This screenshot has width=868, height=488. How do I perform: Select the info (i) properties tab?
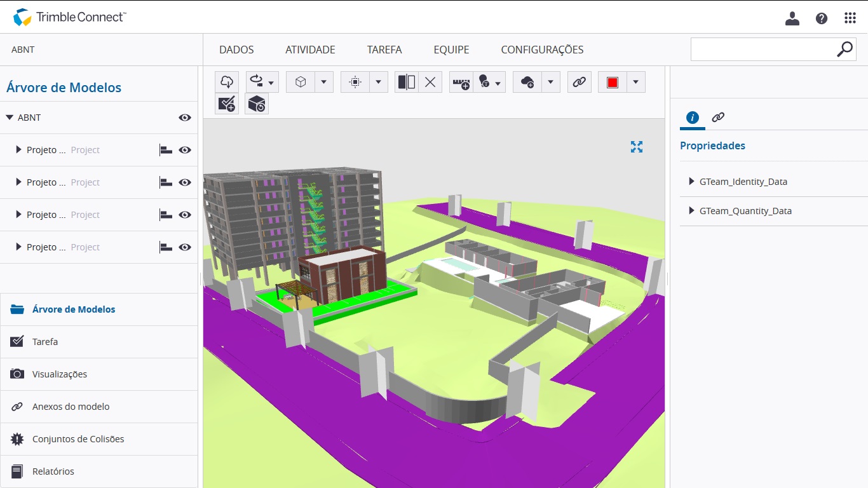[x=693, y=118]
